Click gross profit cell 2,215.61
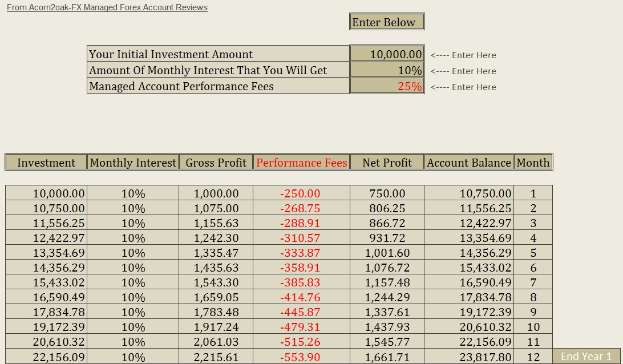Viewport: 623px width, 364px height. [216, 357]
